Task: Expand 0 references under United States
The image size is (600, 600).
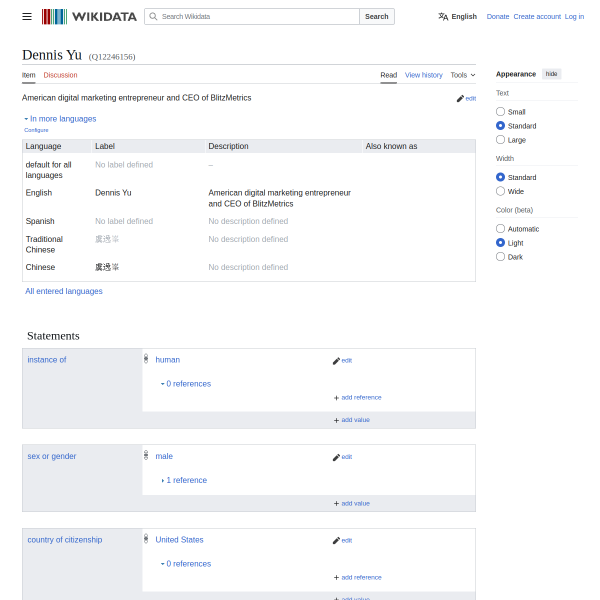Action: point(186,564)
